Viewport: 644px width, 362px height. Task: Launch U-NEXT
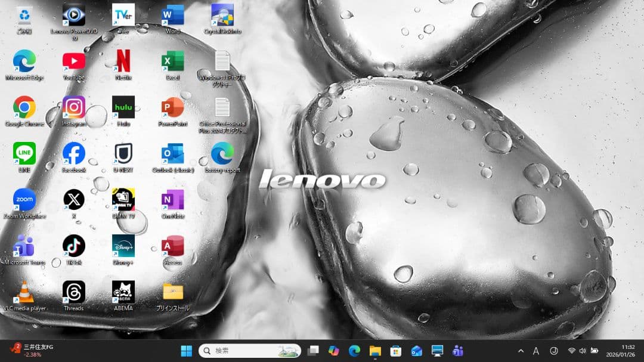tap(123, 154)
